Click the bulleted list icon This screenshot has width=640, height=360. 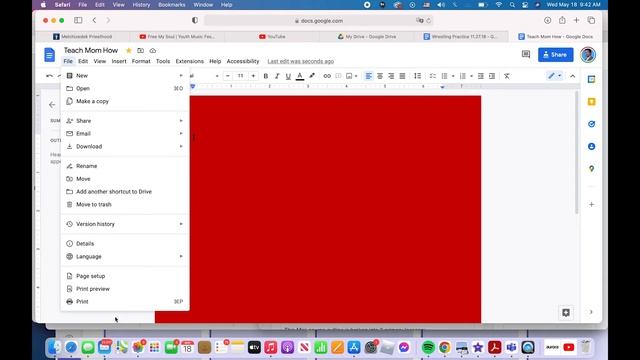coord(444,76)
